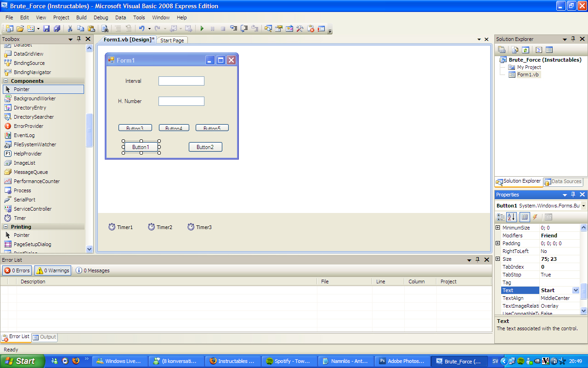Select Button3 on the form
This screenshot has height=368, width=588.
point(135,128)
